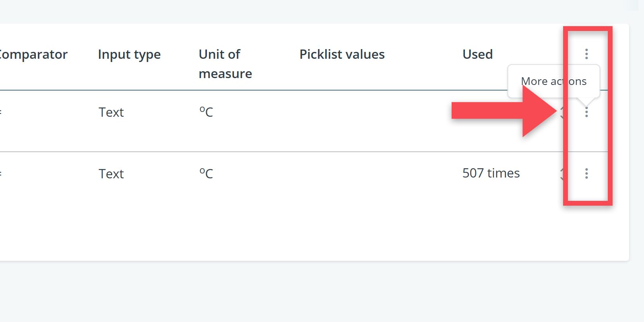
Task: Select Text cell in the 507 times row
Action: [111, 174]
